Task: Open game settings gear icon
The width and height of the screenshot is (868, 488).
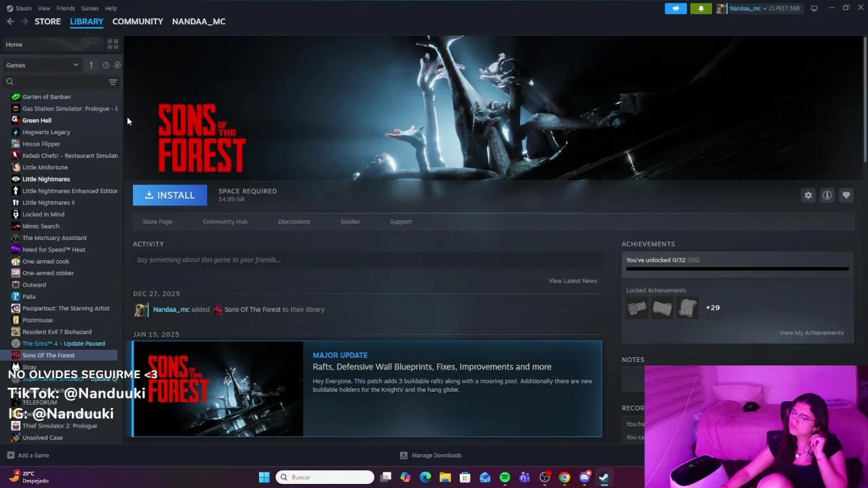Action: pyautogui.click(x=808, y=195)
